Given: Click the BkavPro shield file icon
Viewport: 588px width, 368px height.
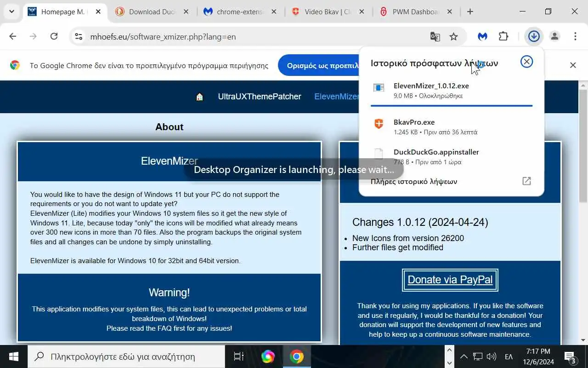Looking at the screenshot, I should click(379, 124).
